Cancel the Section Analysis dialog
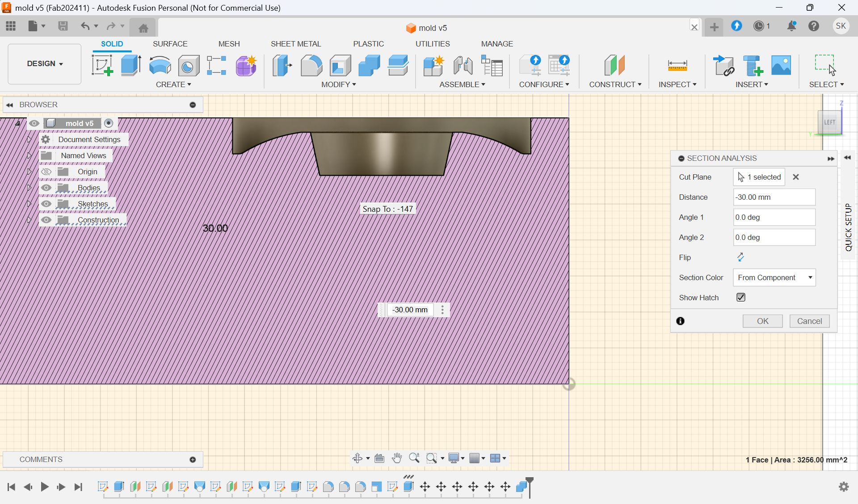The height and width of the screenshot is (504, 858). (809, 321)
